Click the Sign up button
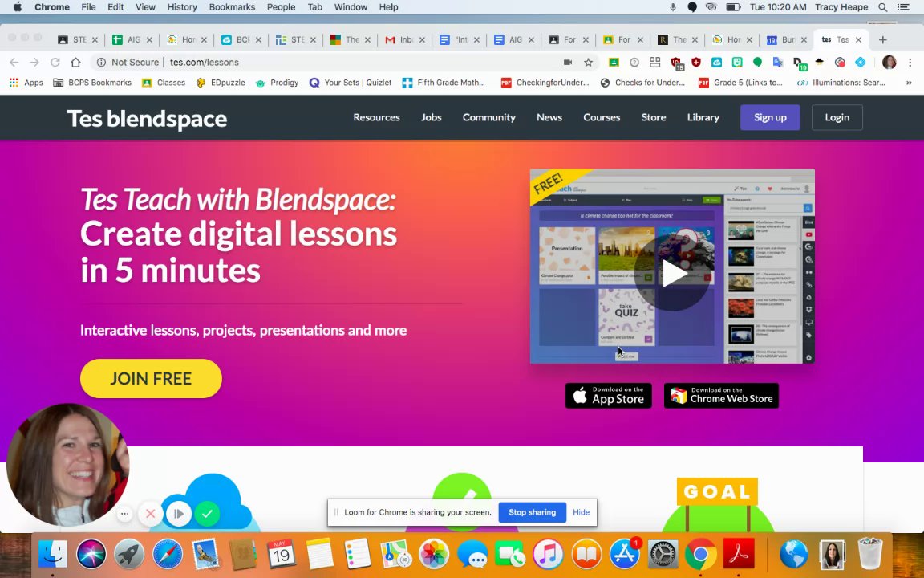The width and height of the screenshot is (924, 578). pos(770,117)
